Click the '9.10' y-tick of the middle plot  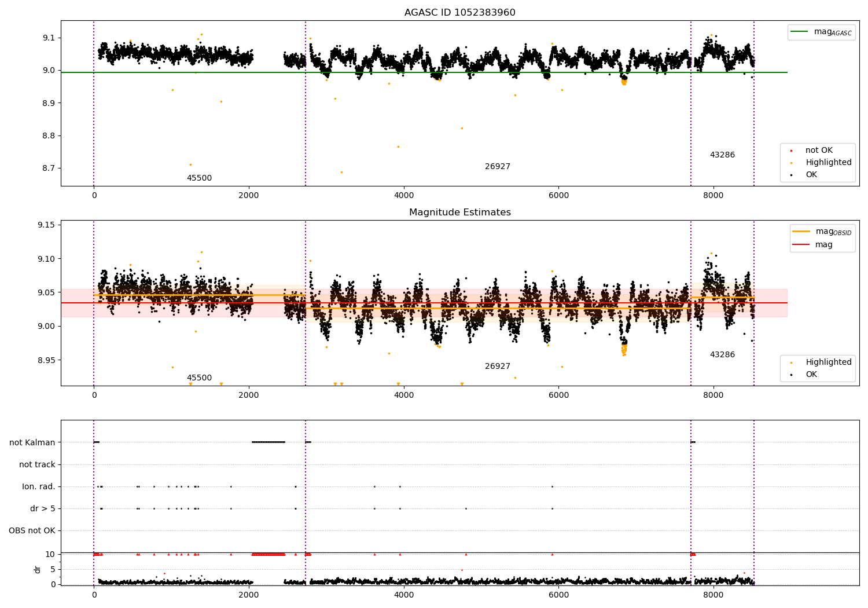(47, 258)
